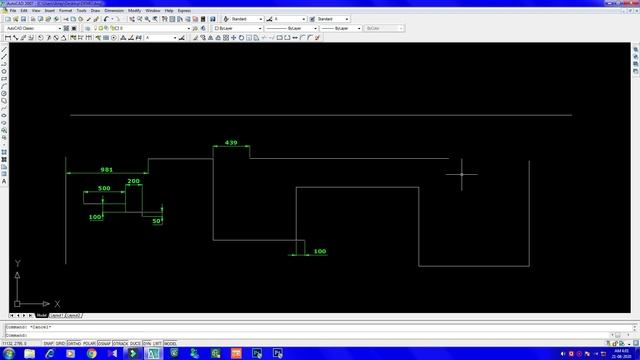Open the AutoCAD Classic workspace dropdown
640x360 pixels.
33,28
